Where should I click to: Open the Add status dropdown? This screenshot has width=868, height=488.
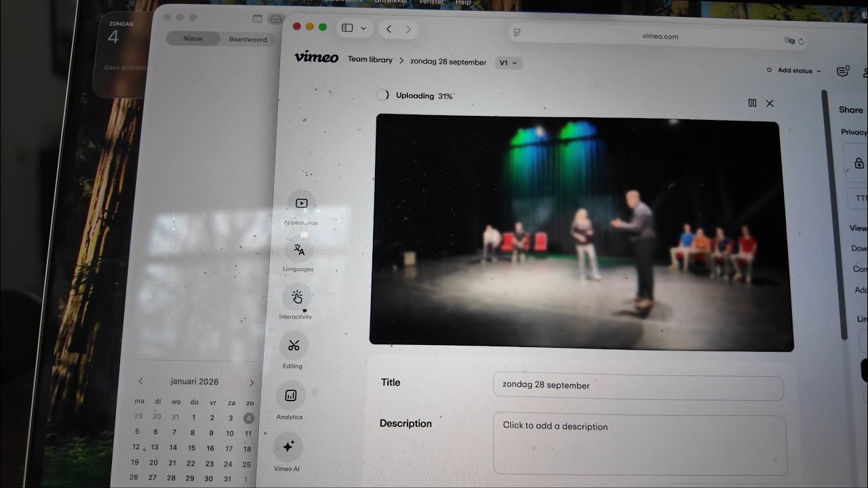(793, 70)
